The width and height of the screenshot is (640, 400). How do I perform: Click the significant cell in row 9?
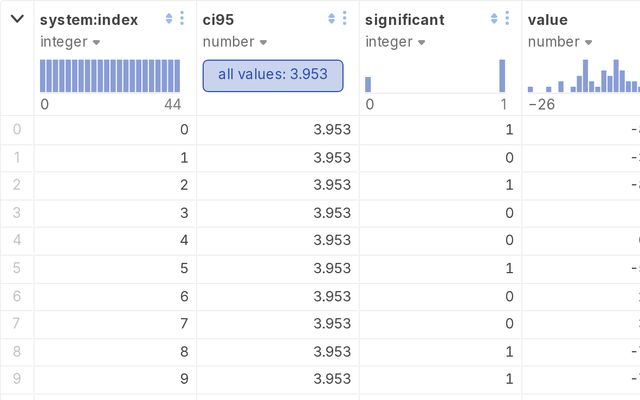click(x=440, y=380)
